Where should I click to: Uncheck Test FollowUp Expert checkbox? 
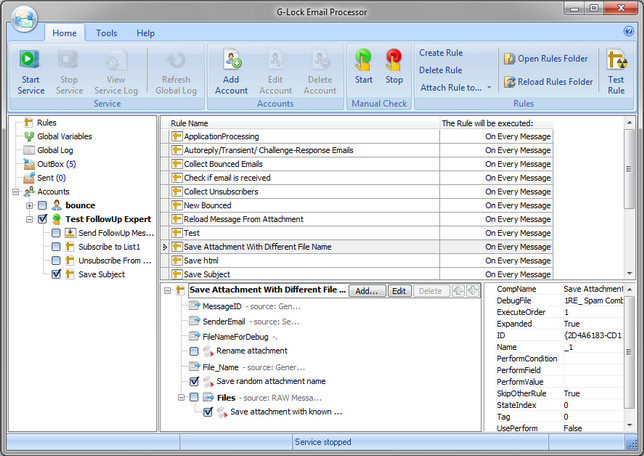coord(42,219)
